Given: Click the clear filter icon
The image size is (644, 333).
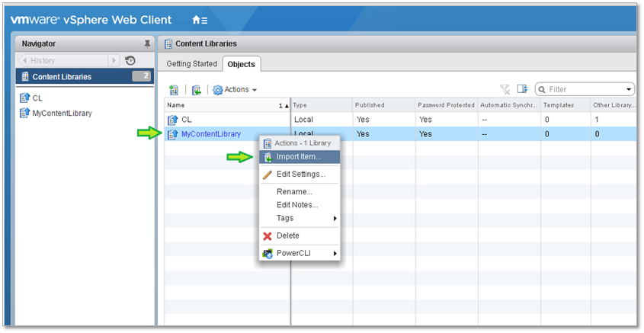Looking at the screenshot, I should pyautogui.click(x=505, y=89).
